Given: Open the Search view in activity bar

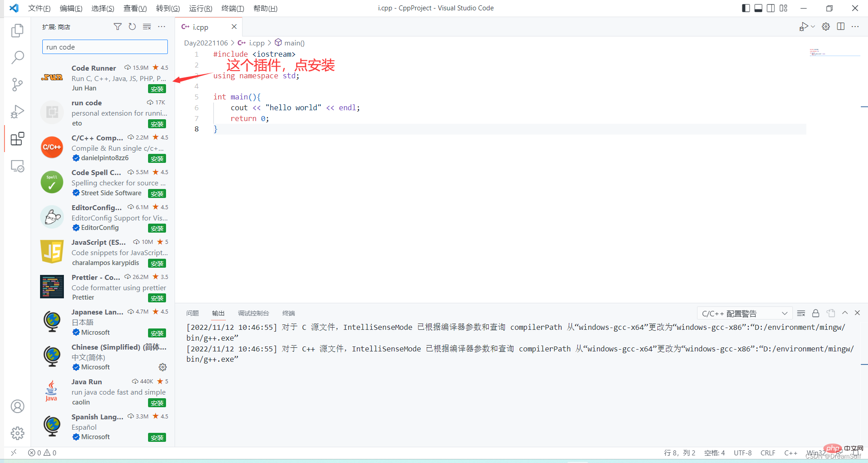Looking at the screenshot, I should click(17, 57).
